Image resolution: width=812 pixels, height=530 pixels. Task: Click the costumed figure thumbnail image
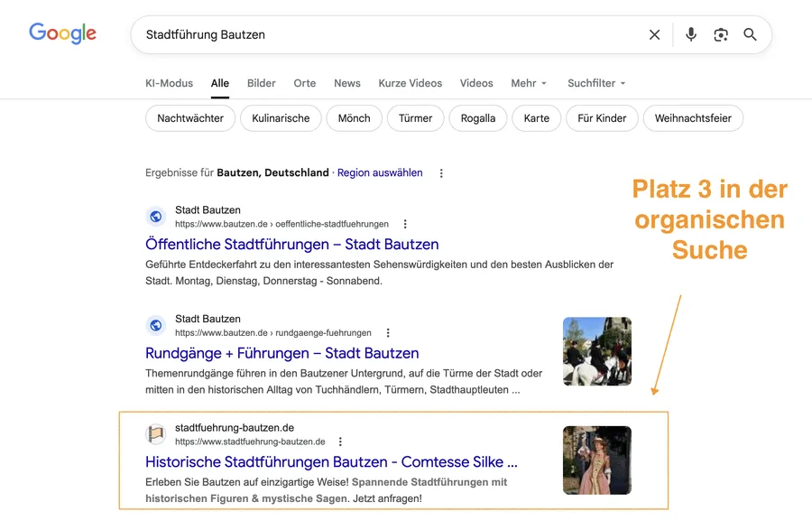coord(596,460)
